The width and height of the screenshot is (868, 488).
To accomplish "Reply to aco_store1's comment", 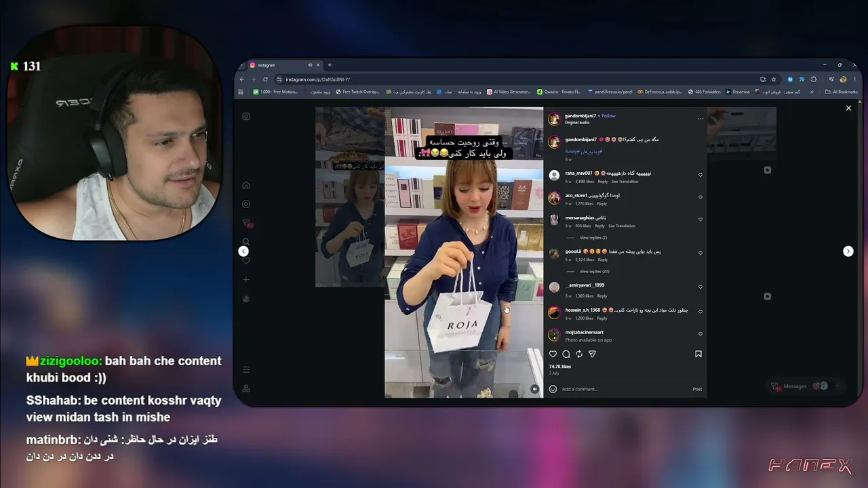I will (x=602, y=204).
